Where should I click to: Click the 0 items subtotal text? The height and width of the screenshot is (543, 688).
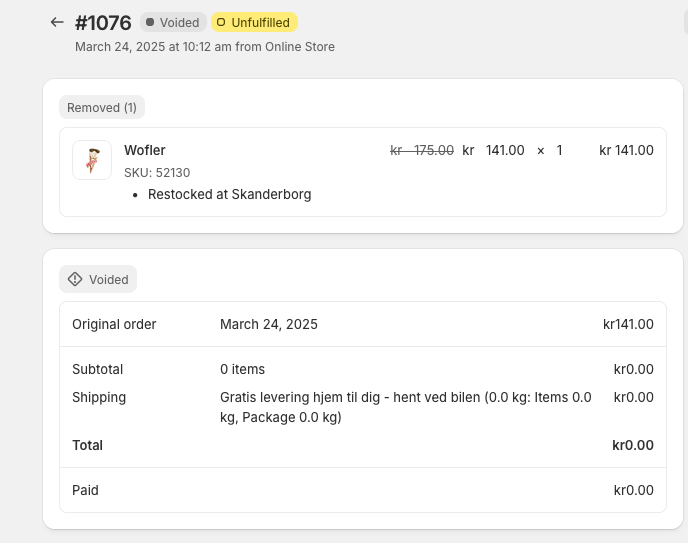242,369
